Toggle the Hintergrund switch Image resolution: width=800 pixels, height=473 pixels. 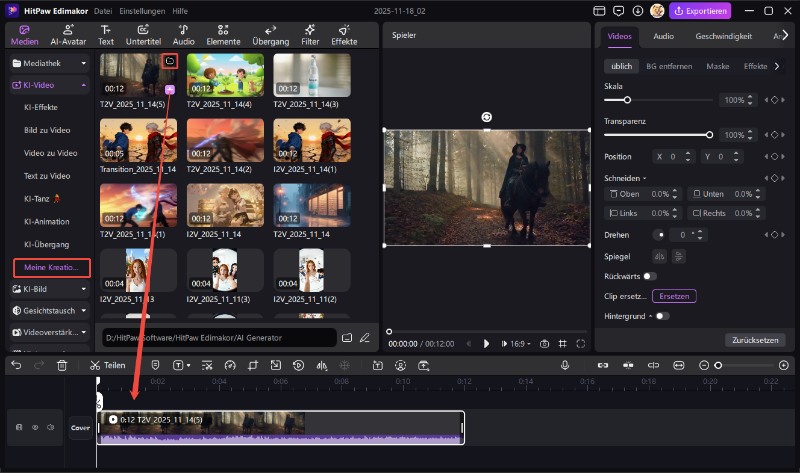click(662, 316)
